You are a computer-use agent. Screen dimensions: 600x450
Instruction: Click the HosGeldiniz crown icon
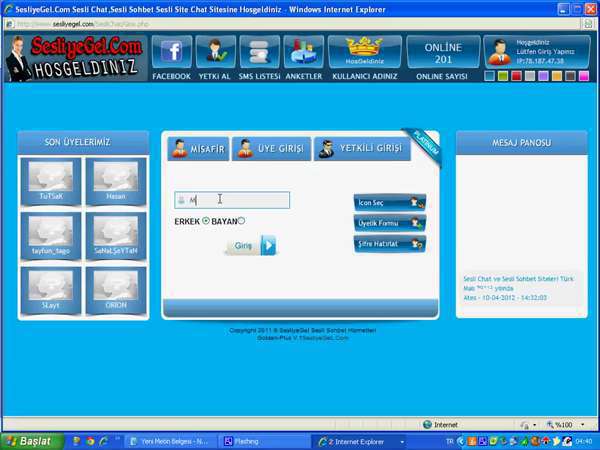coord(364,50)
